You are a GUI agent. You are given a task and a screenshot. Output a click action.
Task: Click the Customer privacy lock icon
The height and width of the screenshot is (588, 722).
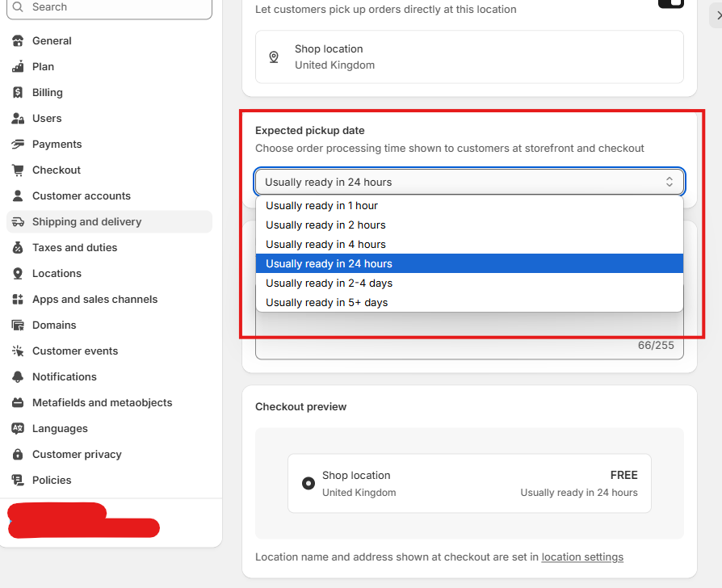[18, 455]
